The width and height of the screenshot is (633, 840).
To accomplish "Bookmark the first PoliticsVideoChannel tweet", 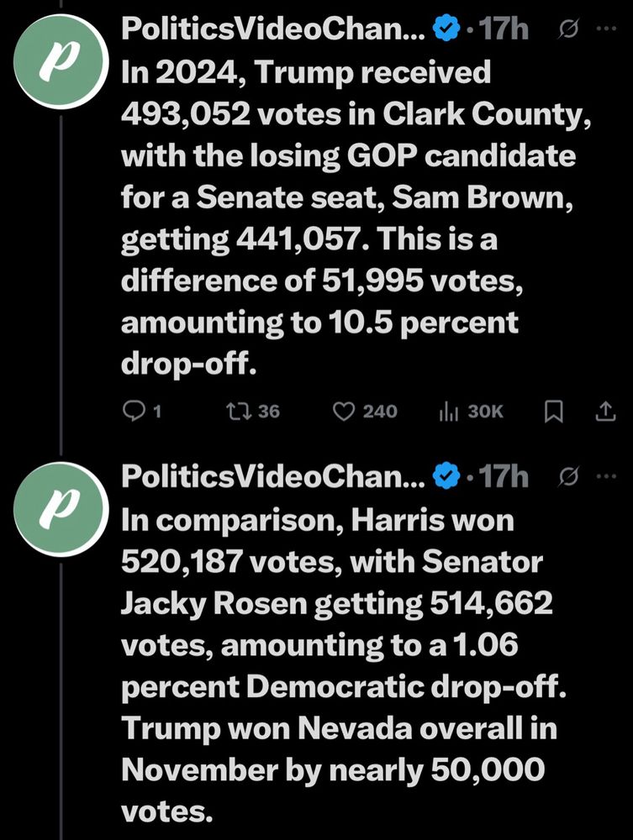I will pyautogui.click(x=553, y=412).
